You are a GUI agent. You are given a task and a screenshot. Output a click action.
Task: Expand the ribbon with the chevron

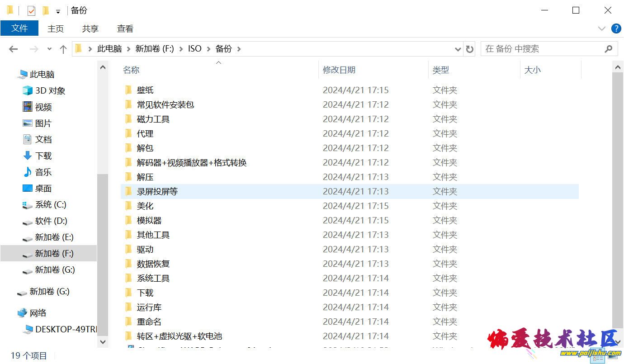pyautogui.click(x=601, y=28)
